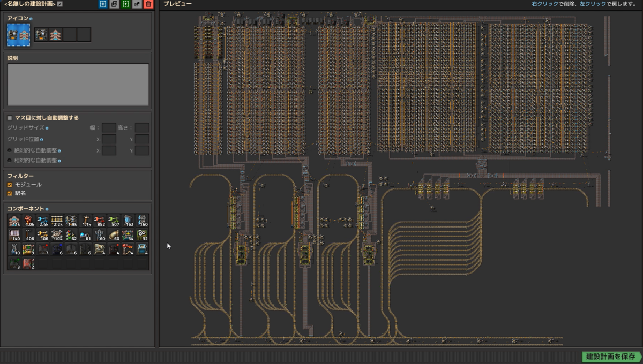The image size is (643, 364).
Task: Click the red inserter component showing 852
Action: click(100, 221)
